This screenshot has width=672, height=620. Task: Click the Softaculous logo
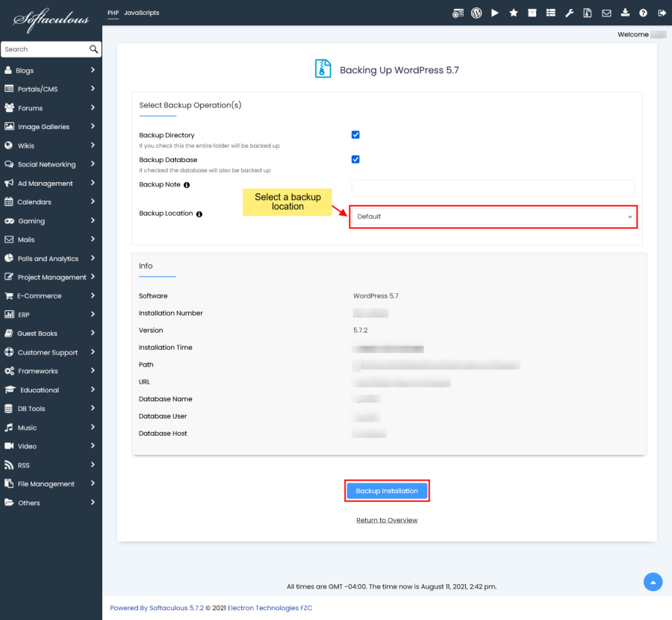pyautogui.click(x=51, y=19)
